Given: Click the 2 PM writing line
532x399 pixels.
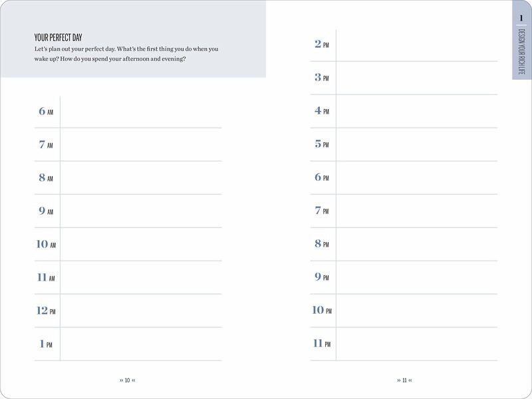Looking at the screenshot, I should 417,45.
